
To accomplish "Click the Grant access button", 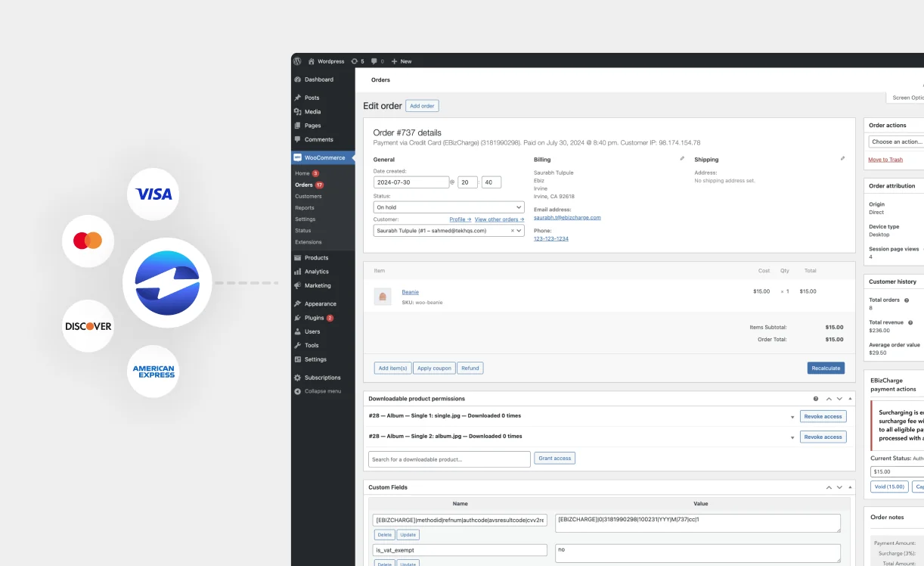I will (x=555, y=459).
